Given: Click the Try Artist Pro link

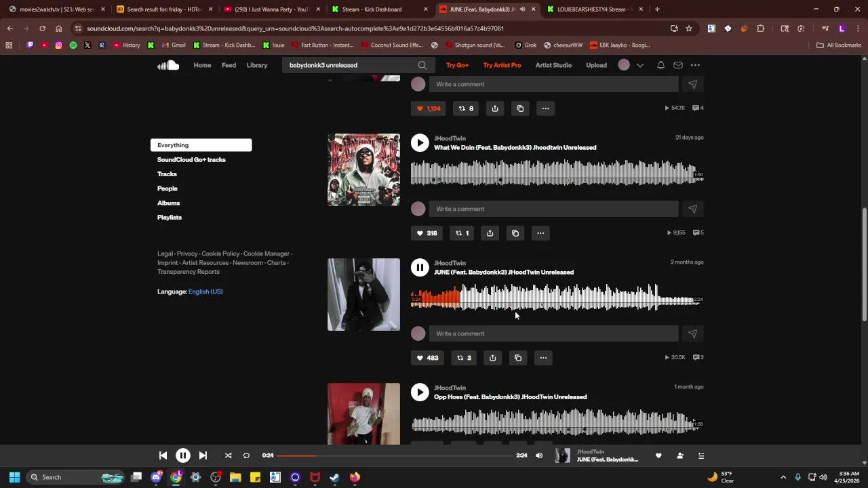Looking at the screenshot, I should [502, 65].
